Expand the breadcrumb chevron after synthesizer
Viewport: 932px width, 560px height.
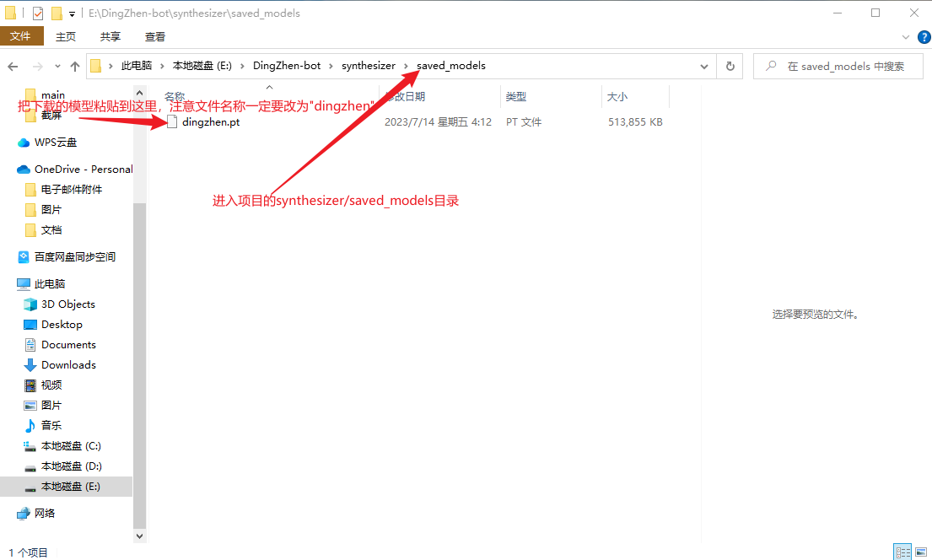click(x=405, y=66)
